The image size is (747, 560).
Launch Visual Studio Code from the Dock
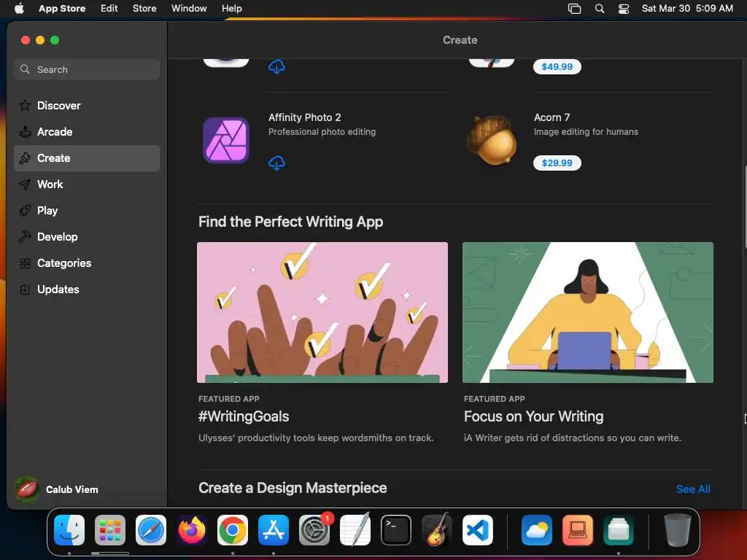(x=477, y=530)
